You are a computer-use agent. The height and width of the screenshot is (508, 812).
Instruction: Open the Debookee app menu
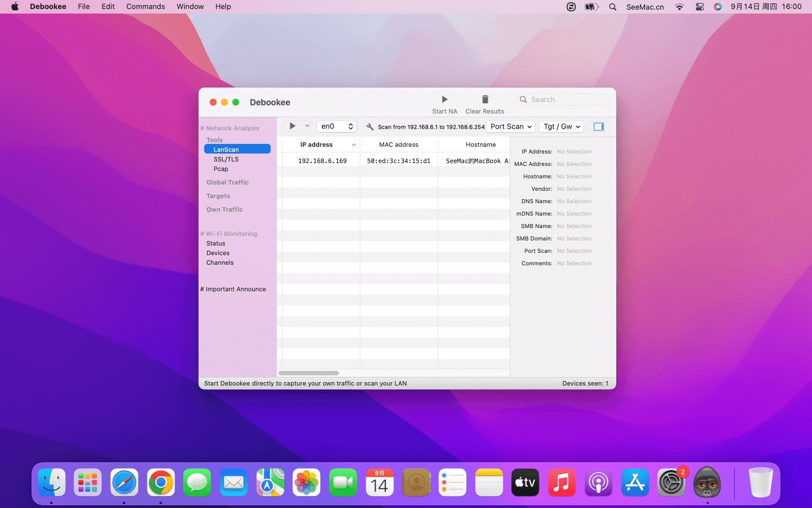48,7
